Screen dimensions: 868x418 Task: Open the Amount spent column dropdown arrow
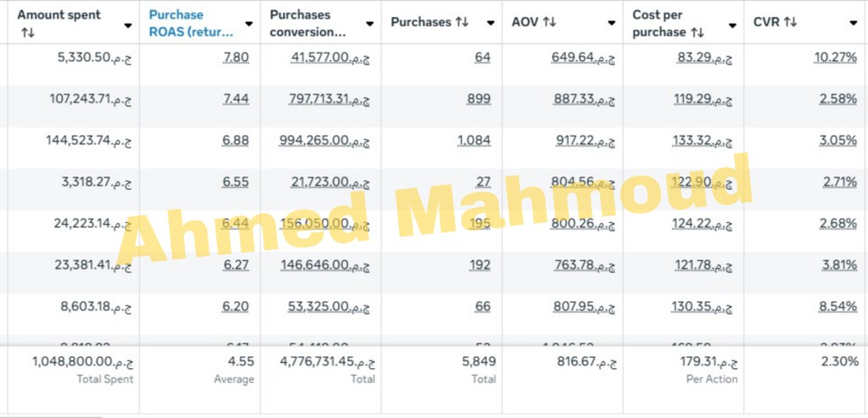128,25
